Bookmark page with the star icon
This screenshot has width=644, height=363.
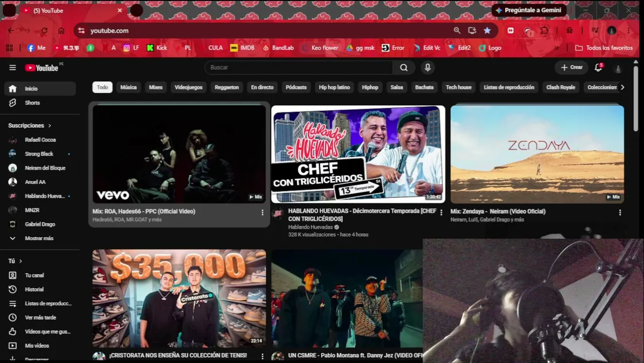(487, 31)
